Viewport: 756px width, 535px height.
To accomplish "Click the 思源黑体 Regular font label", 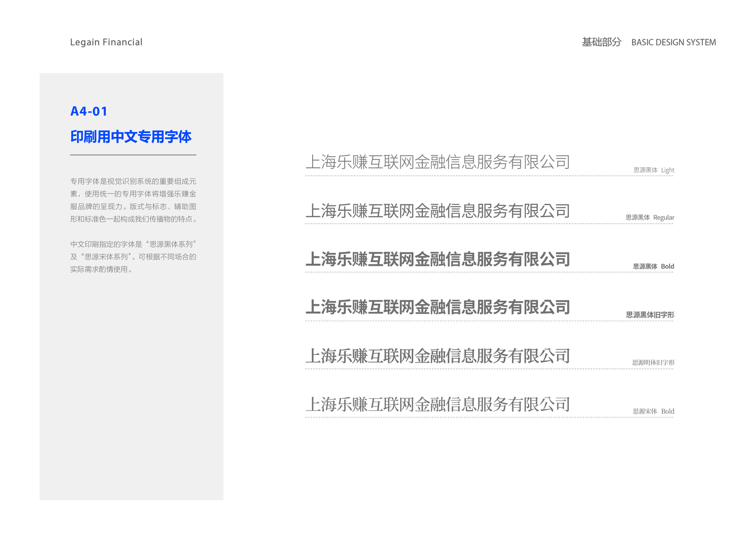I will click(x=650, y=218).
